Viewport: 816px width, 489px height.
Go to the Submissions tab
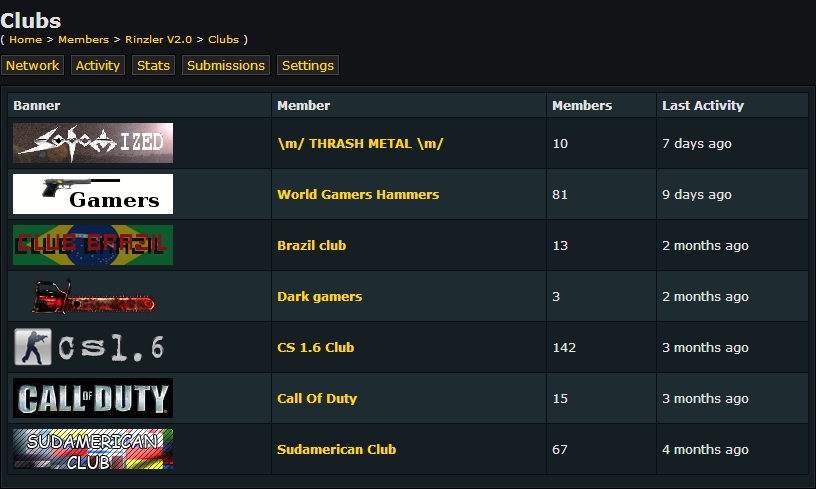coord(226,65)
